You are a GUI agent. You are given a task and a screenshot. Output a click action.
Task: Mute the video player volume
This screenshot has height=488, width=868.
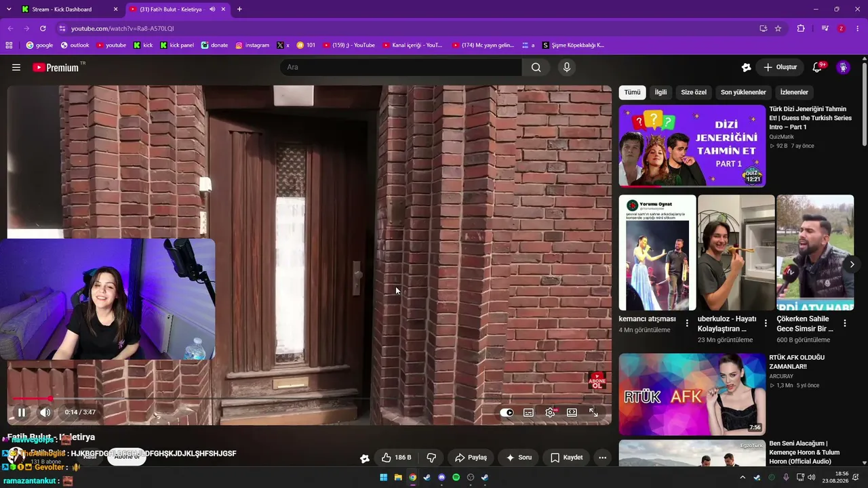click(x=45, y=412)
